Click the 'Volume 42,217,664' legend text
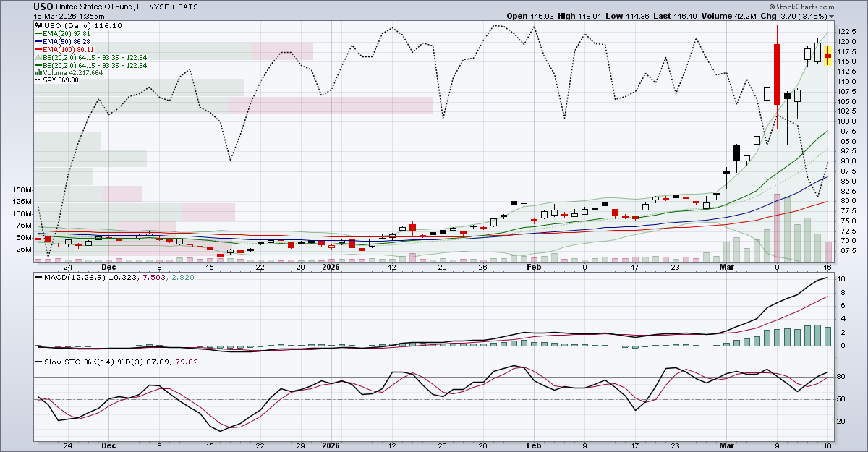The width and height of the screenshot is (868, 452). coord(72,73)
